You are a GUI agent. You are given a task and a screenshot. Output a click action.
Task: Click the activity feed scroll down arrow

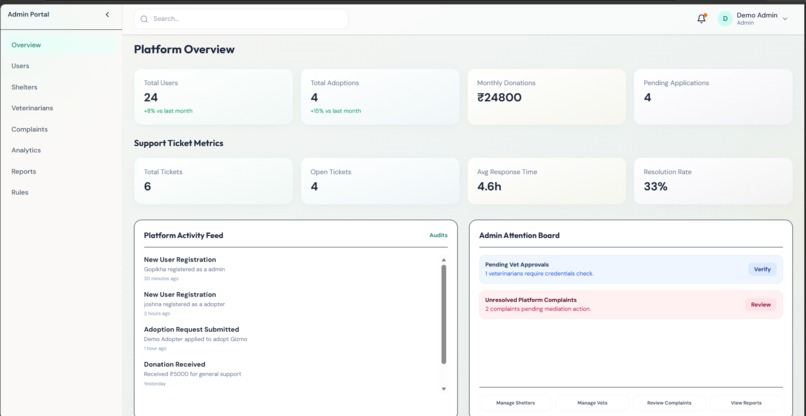click(x=444, y=389)
